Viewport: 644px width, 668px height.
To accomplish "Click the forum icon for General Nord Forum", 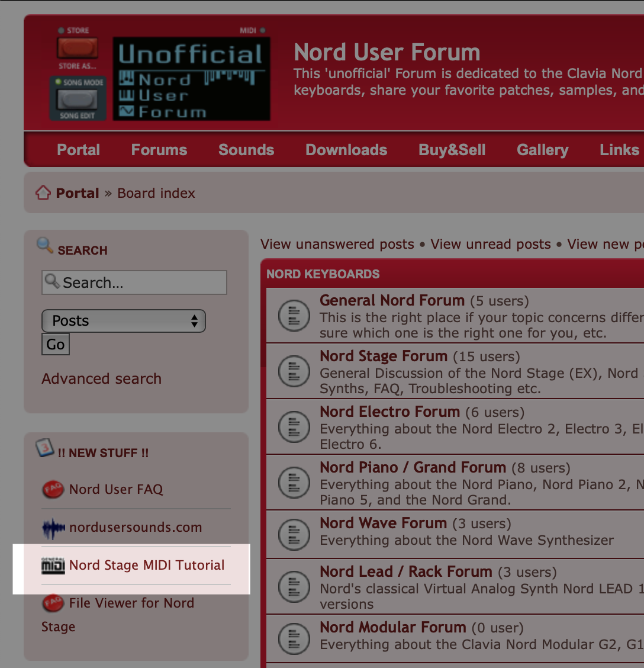I will [x=294, y=316].
